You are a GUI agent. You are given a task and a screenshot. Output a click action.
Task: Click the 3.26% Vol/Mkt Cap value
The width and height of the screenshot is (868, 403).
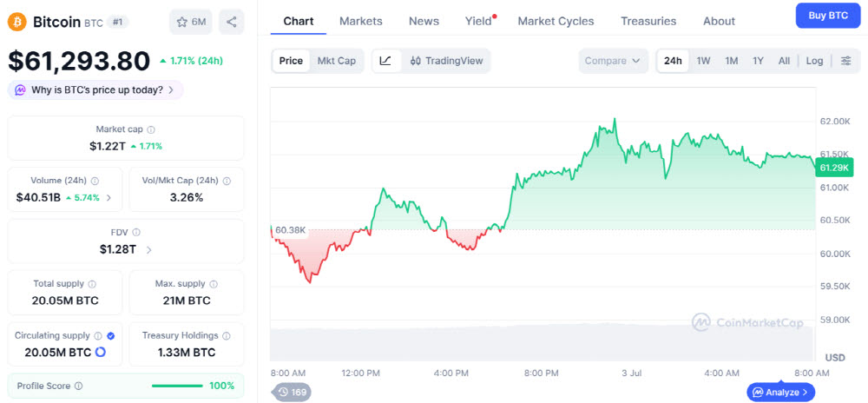tap(187, 198)
